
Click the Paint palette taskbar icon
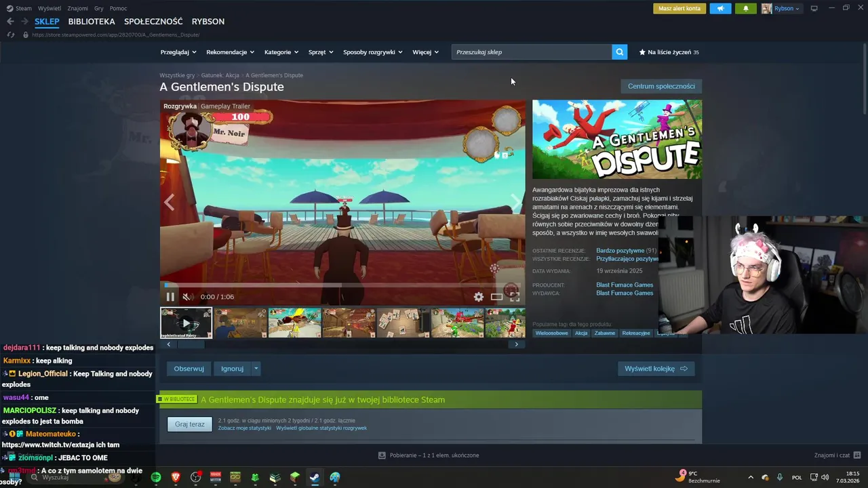coord(334,477)
